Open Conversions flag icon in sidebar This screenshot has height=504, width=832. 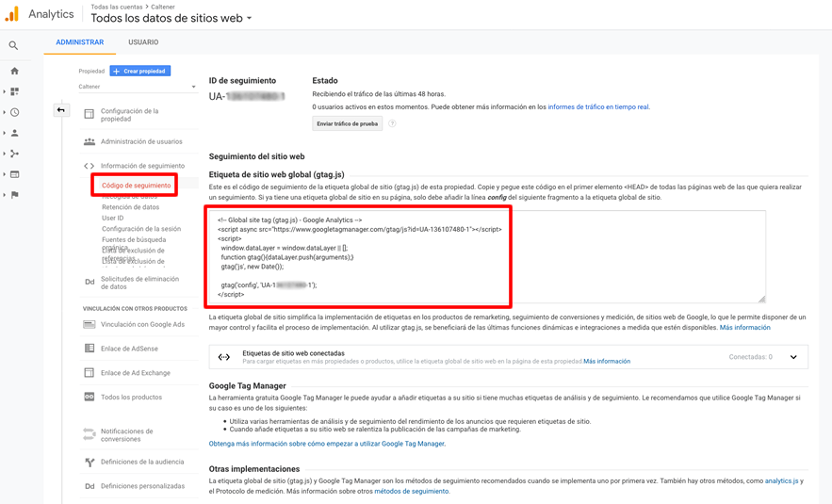point(14,195)
